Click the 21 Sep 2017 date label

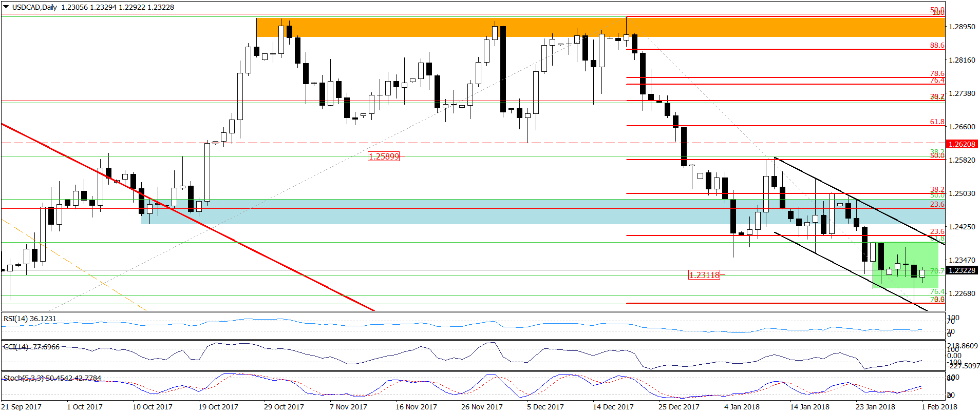click(x=22, y=407)
